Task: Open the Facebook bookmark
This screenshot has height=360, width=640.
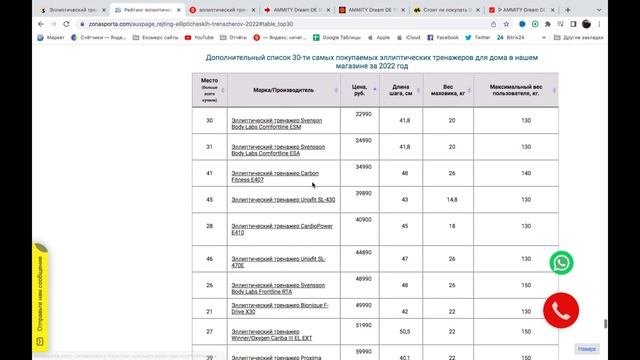Action: (443, 38)
